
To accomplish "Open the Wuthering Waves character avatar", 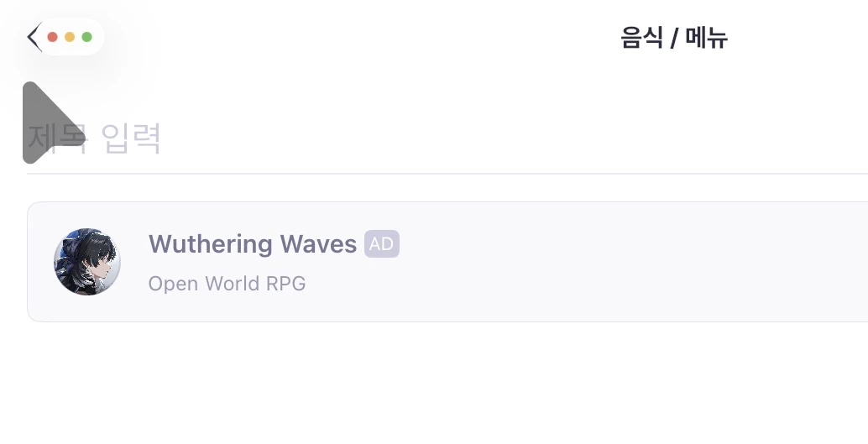I will tap(87, 262).
